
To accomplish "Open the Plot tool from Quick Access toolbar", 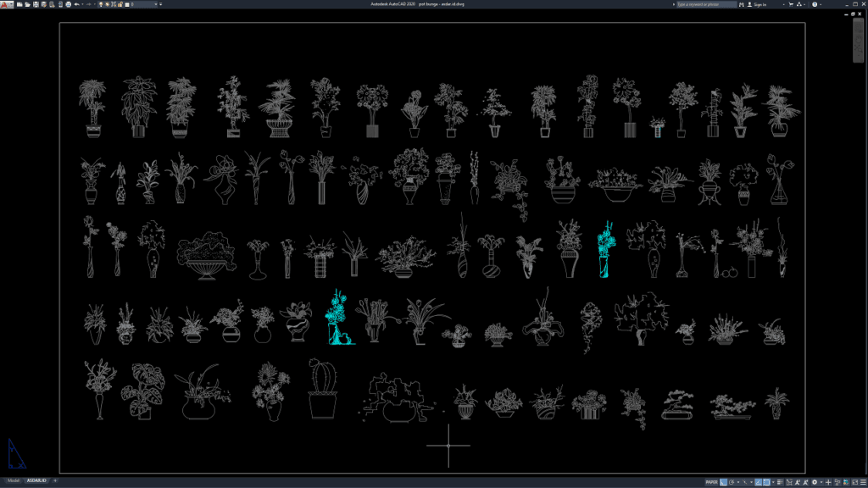I will coord(68,5).
